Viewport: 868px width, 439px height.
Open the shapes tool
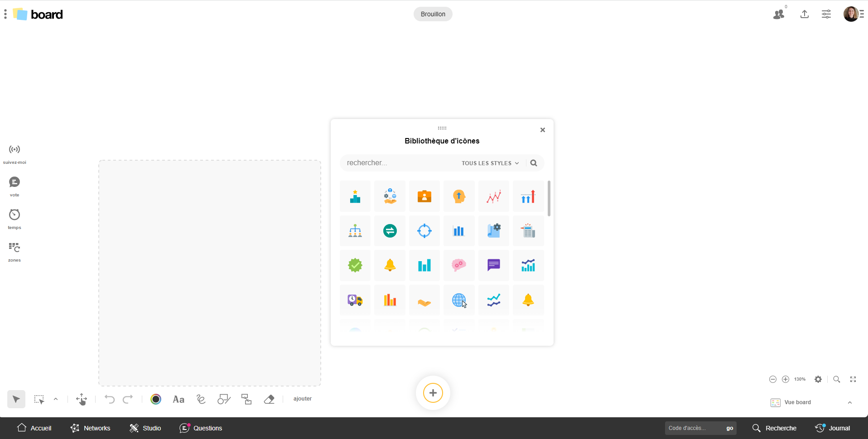pyautogui.click(x=224, y=399)
